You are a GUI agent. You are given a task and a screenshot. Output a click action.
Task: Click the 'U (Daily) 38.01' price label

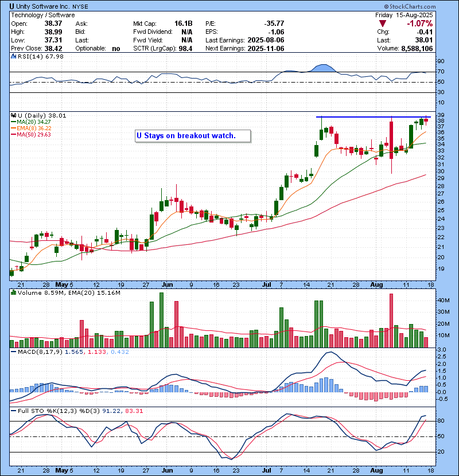click(42, 115)
